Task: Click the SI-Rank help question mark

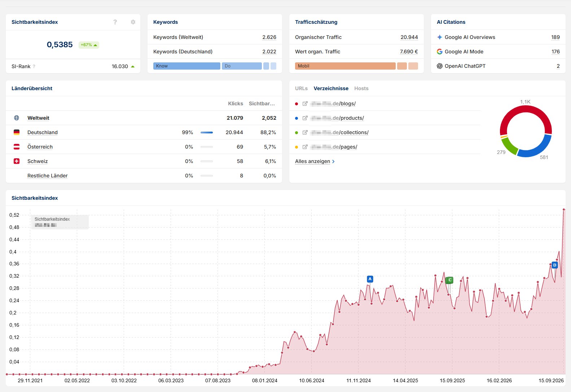Action: click(x=34, y=66)
